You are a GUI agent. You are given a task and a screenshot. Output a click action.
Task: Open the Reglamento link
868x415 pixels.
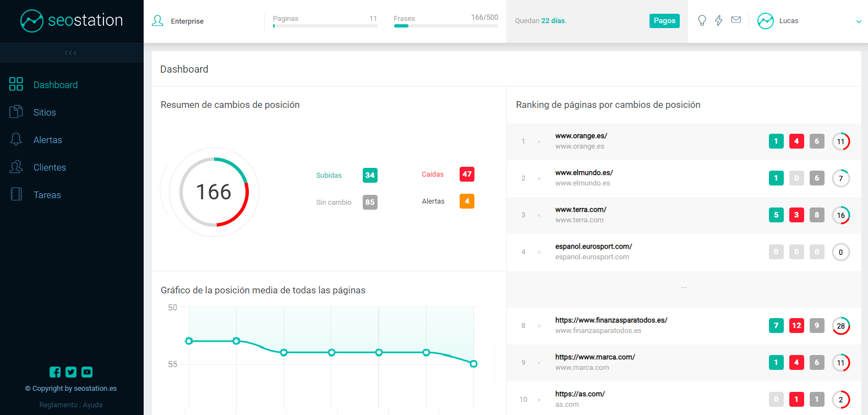click(58, 405)
